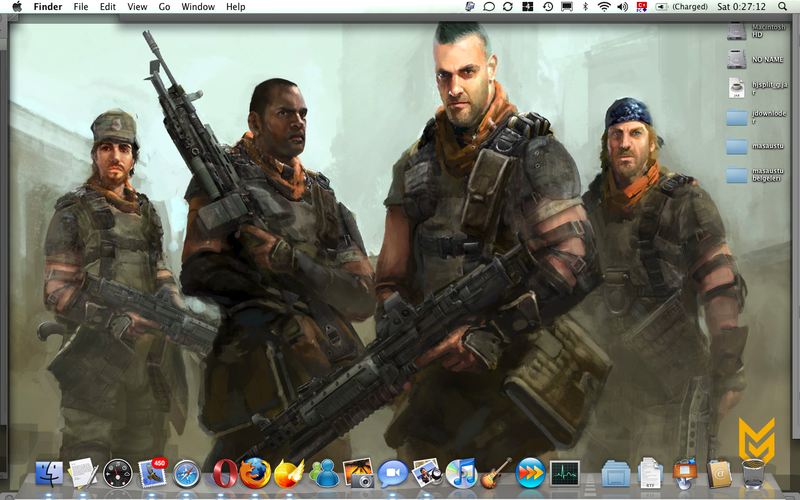The height and width of the screenshot is (500, 800).
Task: Select the masaustu folder on desktop
Action: pos(737,146)
